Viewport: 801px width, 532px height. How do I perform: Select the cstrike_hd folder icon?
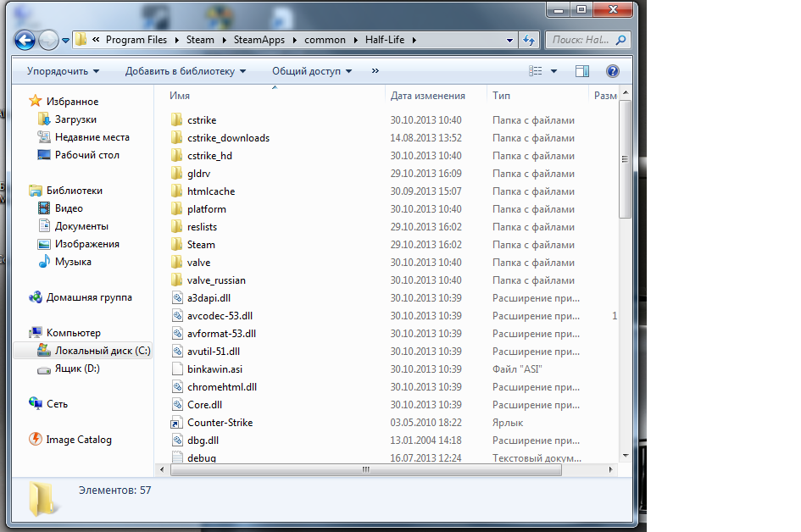177,156
